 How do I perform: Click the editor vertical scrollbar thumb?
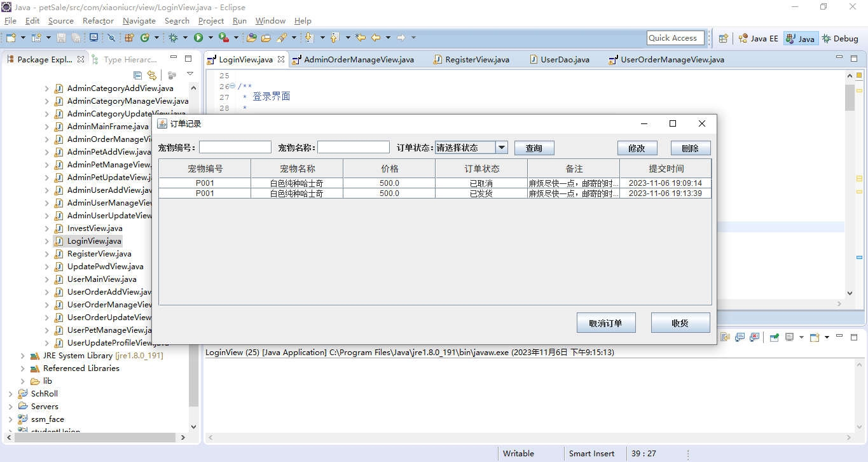[850, 97]
